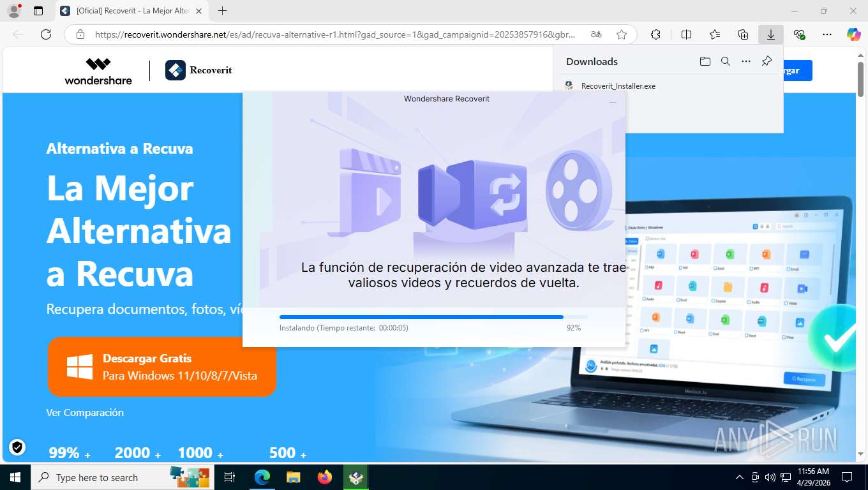Open Microsoft Edge from taskbar
Image resolution: width=868 pixels, height=490 pixels.
(262, 477)
